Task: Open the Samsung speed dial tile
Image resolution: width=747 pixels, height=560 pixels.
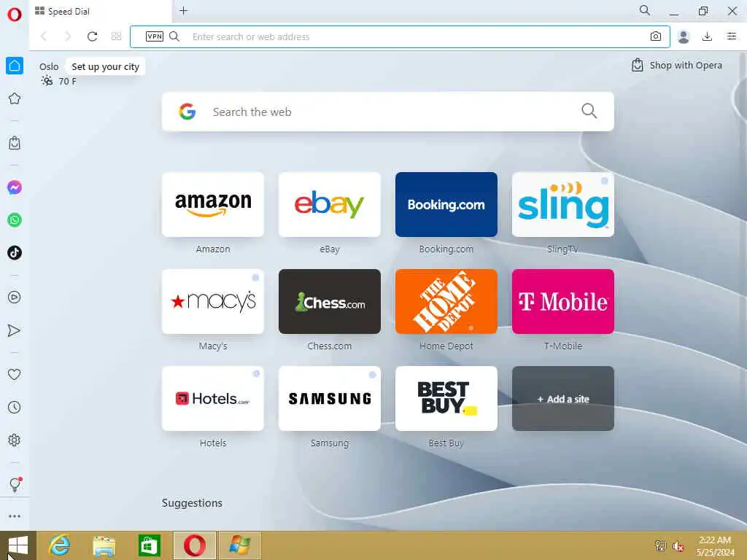Action: point(330,399)
